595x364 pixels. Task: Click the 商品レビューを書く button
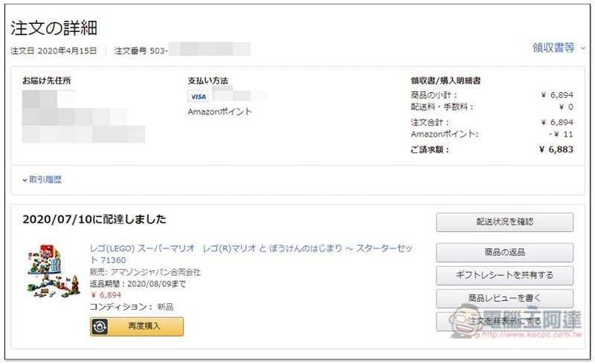pos(504,299)
